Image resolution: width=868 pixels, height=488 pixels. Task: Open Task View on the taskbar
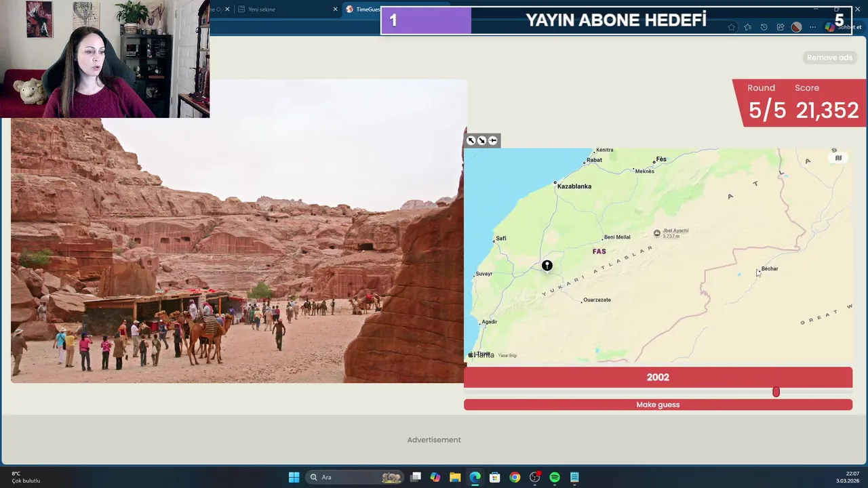416,477
